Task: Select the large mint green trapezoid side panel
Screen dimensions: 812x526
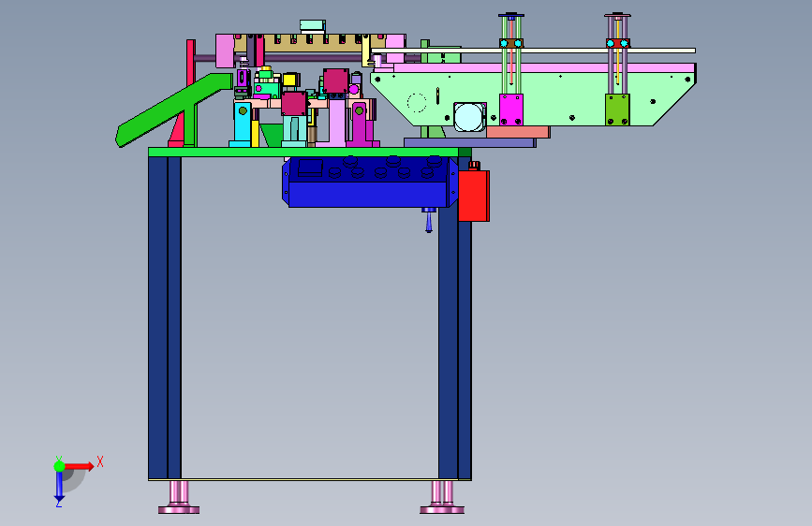Action: pos(533,99)
